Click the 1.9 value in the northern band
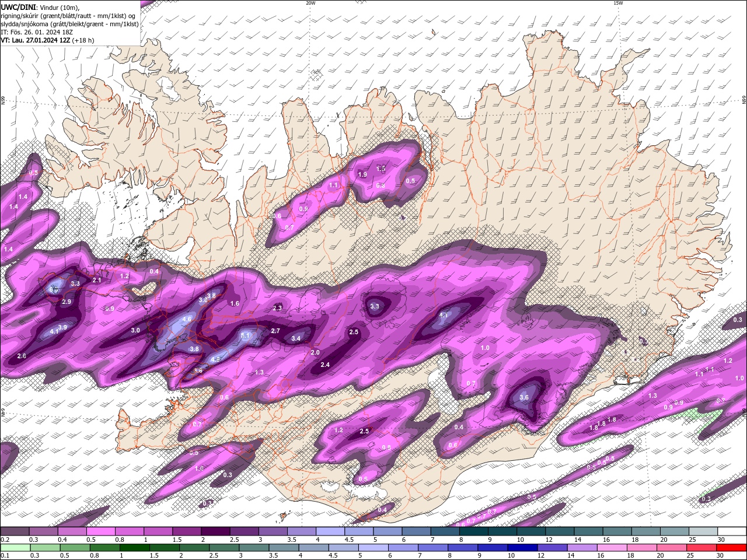 (362, 174)
